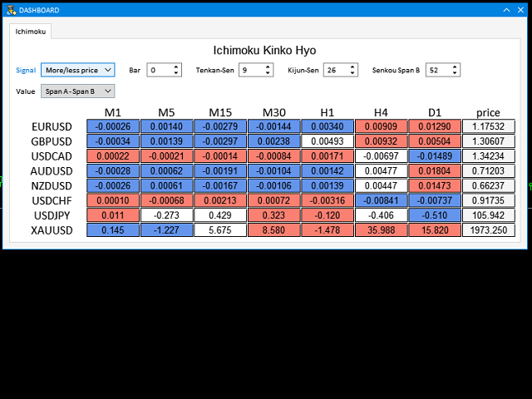Select the GBPUSD H4 value 0.00932
The image size is (532, 399).
380,141
